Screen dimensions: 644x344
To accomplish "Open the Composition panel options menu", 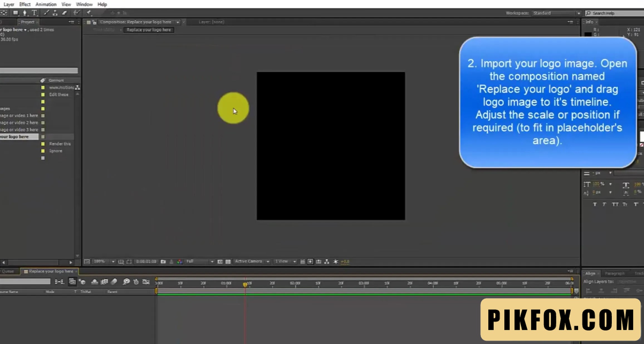I will coord(570,22).
